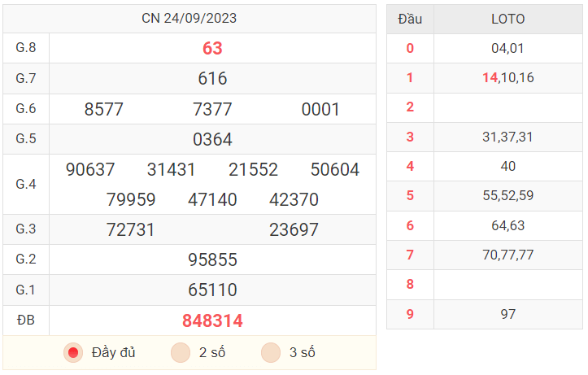The width and height of the screenshot is (588, 375).
Task: Click loto value 97 in row 9
Action: point(508,314)
